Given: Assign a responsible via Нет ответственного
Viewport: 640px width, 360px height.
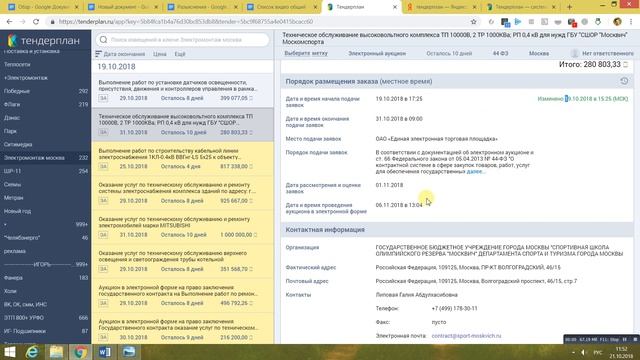Looking at the screenshot, I should click(x=608, y=53).
